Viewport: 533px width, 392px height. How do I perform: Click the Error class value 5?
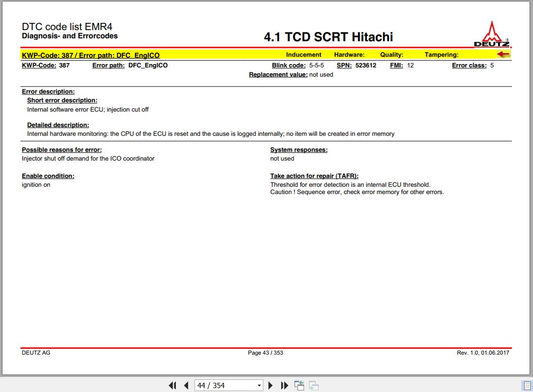point(492,65)
